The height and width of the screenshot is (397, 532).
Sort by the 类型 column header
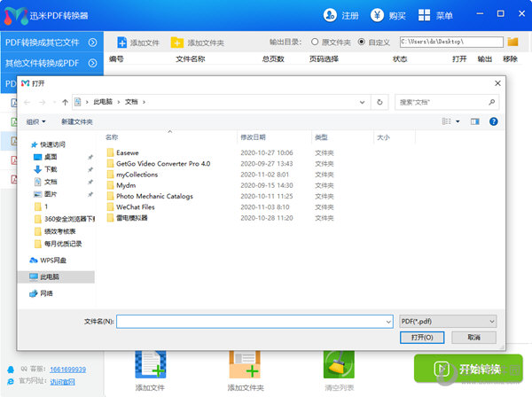click(321, 137)
